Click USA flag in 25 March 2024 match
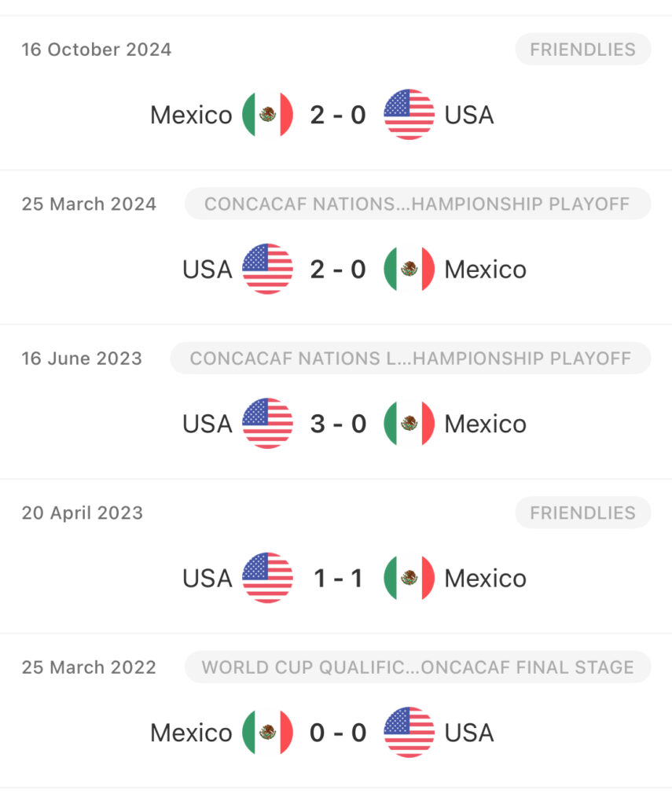The image size is (672, 805). 267,269
